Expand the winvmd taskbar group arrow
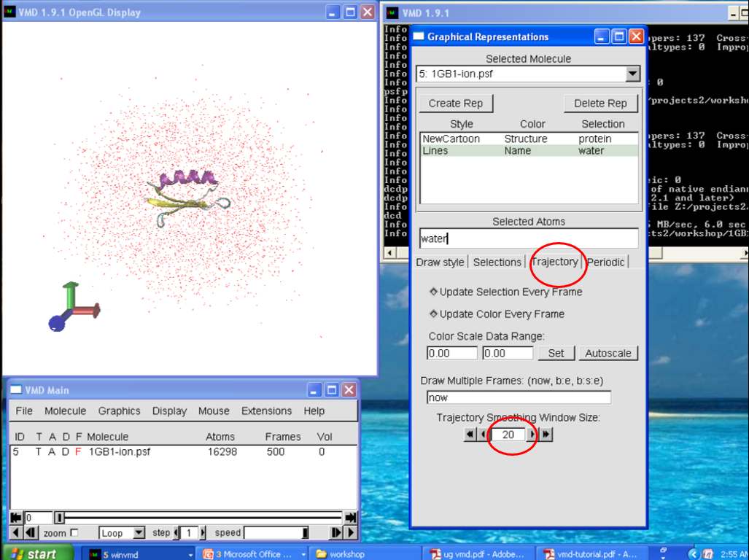749x560 pixels. 190,554
